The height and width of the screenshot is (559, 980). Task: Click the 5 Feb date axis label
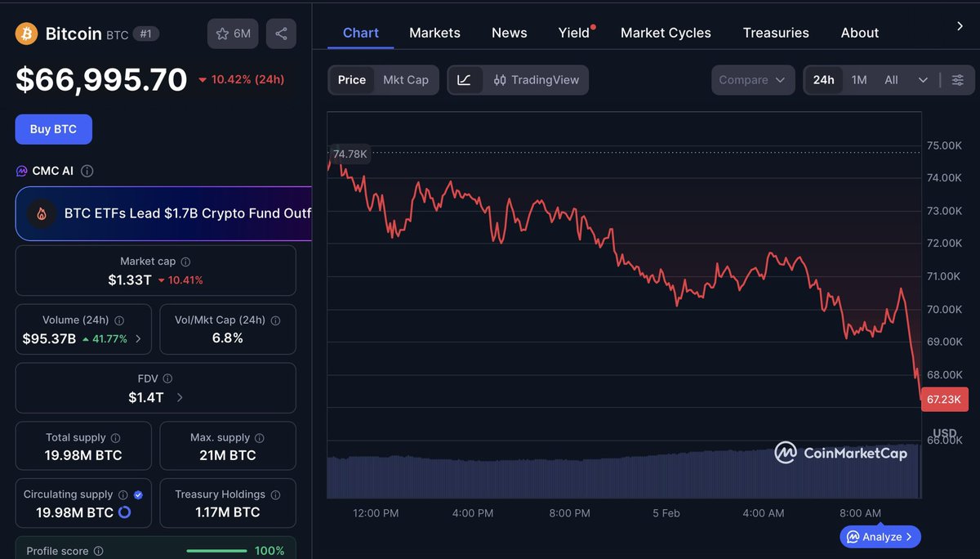pyautogui.click(x=666, y=513)
